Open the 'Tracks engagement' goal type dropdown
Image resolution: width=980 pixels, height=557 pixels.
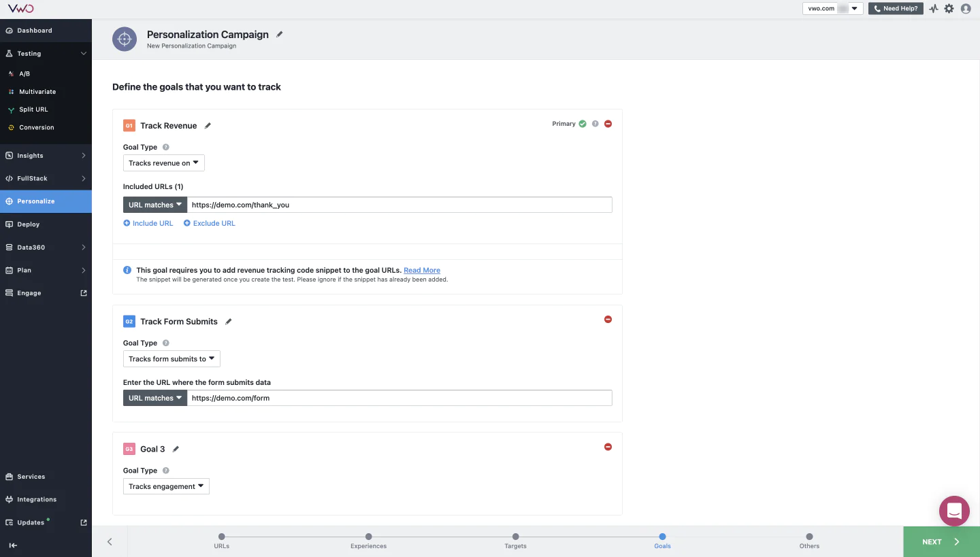click(166, 486)
